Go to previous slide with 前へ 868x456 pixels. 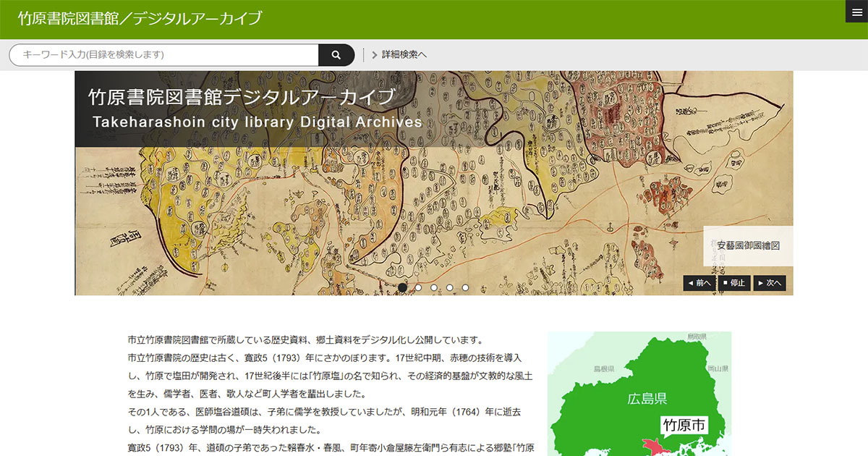click(x=699, y=283)
